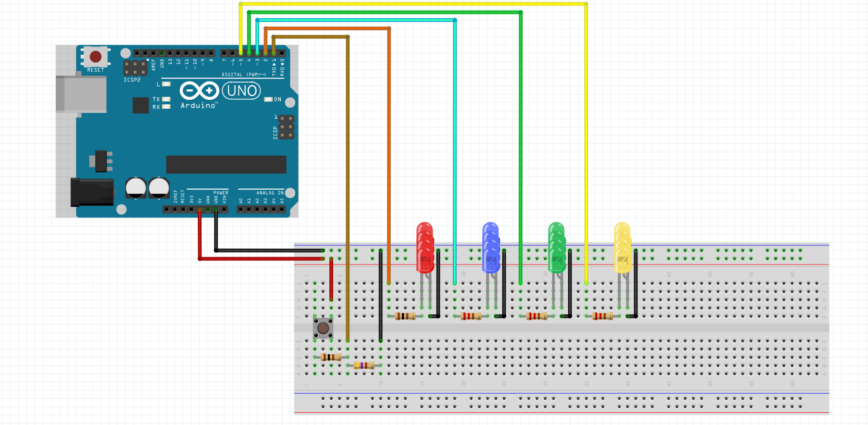Select the black jumper next to blue LED
Image resolution: width=868 pixels, height=425 pixels.
click(504, 284)
